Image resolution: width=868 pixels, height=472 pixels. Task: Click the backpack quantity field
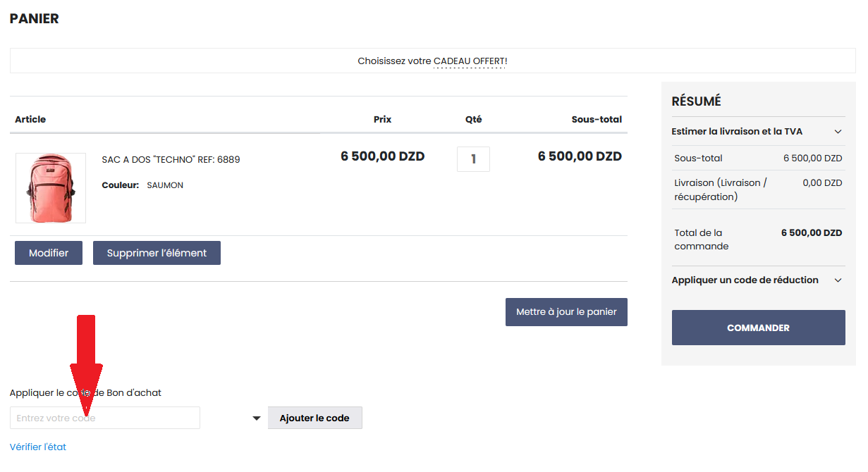pyautogui.click(x=473, y=159)
